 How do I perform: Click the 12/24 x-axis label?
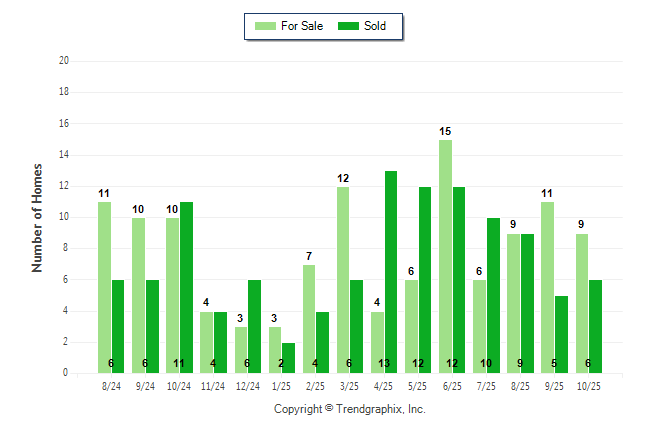pos(247,385)
